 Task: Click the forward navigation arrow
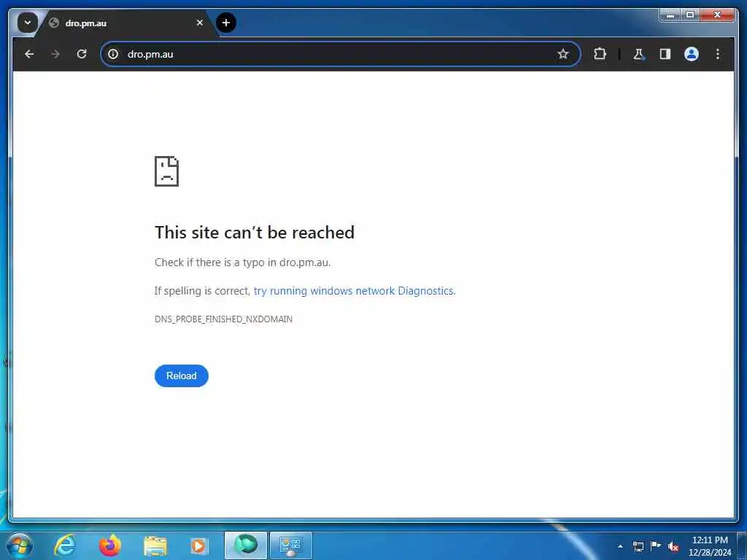click(x=55, y=54)
